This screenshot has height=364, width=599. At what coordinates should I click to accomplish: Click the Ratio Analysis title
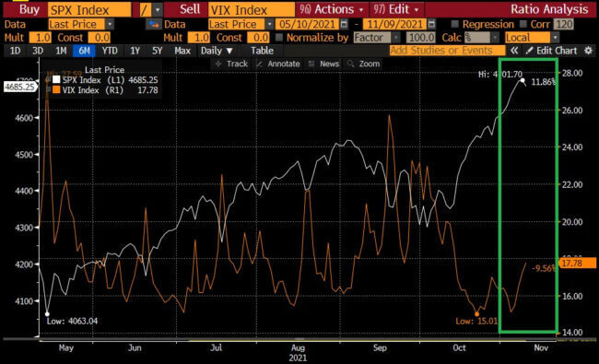pos(549,9)
